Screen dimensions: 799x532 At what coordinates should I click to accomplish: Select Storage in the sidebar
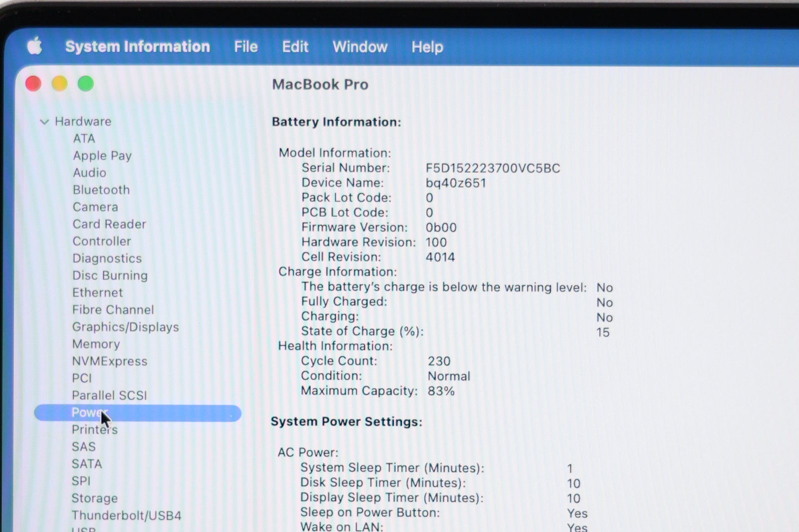click(94, 498)
